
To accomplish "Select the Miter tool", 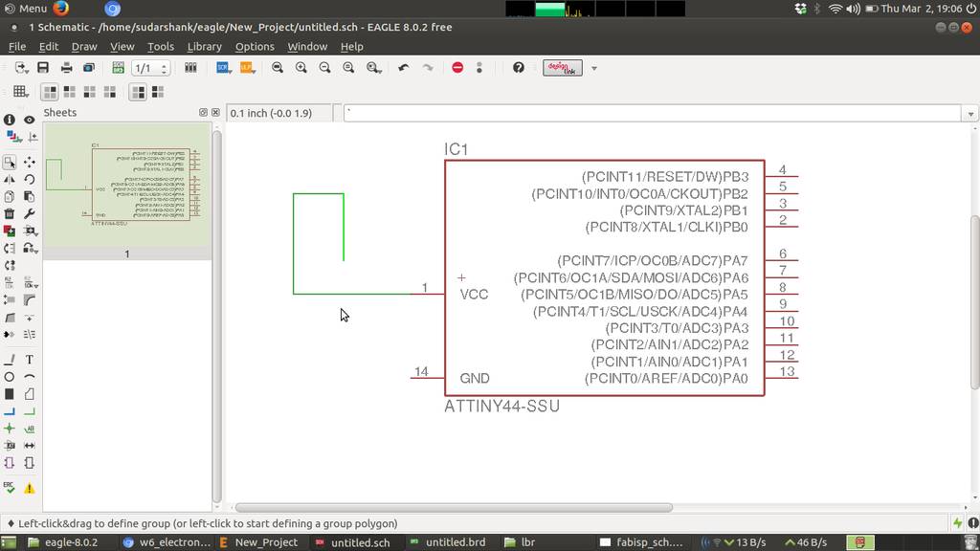I will click(x=30, y=300).
